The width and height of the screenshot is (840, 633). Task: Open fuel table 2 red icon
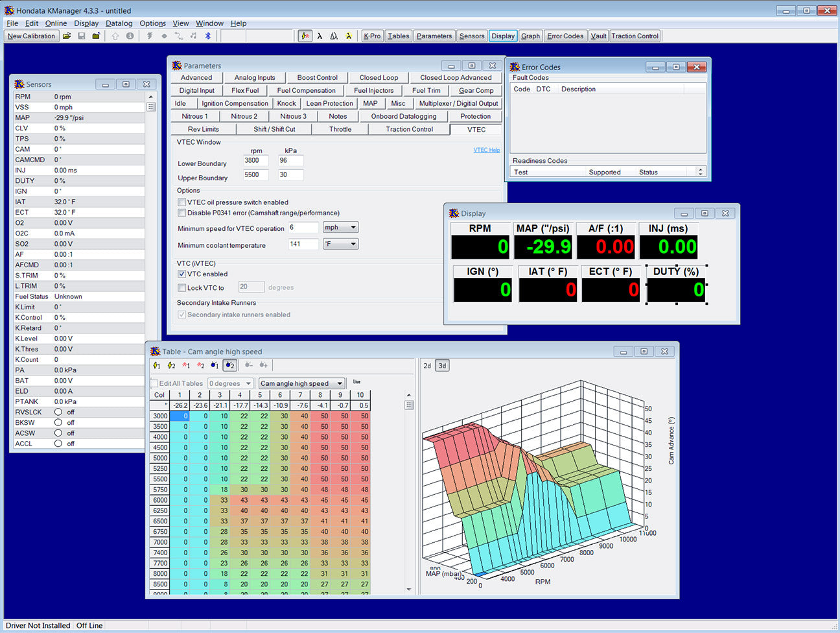pos(201,366)
